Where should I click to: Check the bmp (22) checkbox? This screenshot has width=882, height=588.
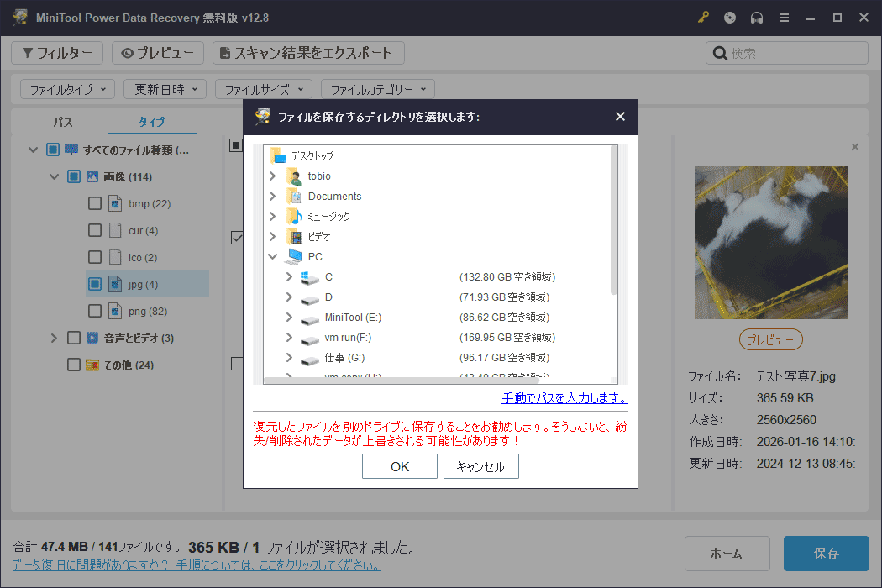coord(95,202)
